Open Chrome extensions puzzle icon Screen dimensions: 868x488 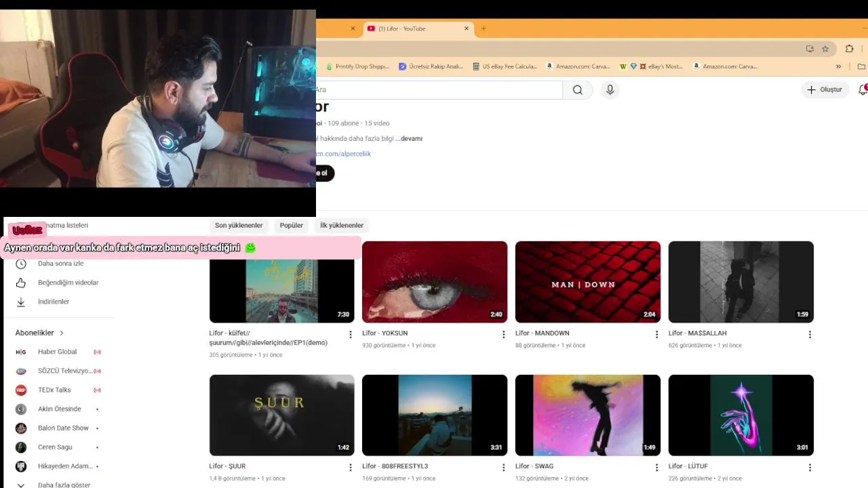click(x=849, y=49)
